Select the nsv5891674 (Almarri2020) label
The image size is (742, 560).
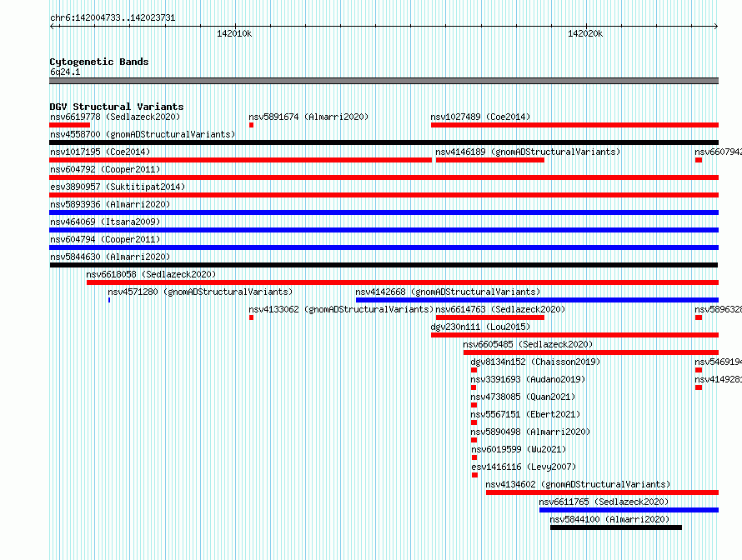tap(308, 117)
